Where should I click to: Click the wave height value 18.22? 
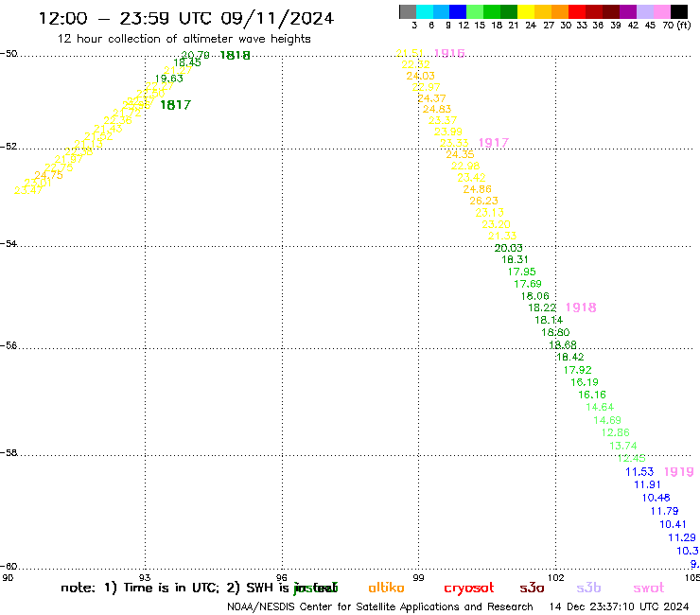click(542, 307)
